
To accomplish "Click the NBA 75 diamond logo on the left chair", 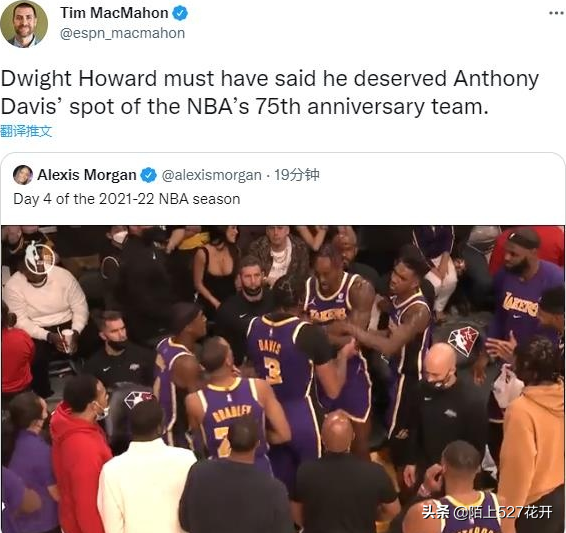I will tap(138, 400).
